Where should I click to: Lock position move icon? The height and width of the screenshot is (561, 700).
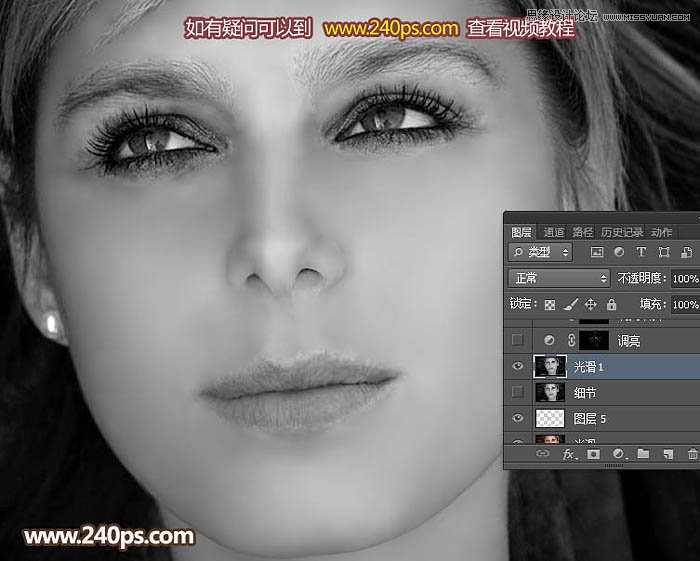tap(591, 305)
